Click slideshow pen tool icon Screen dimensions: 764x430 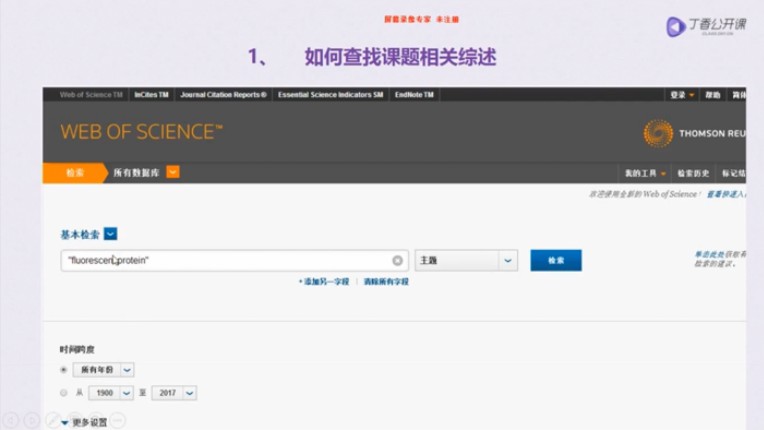coord(53,420)
